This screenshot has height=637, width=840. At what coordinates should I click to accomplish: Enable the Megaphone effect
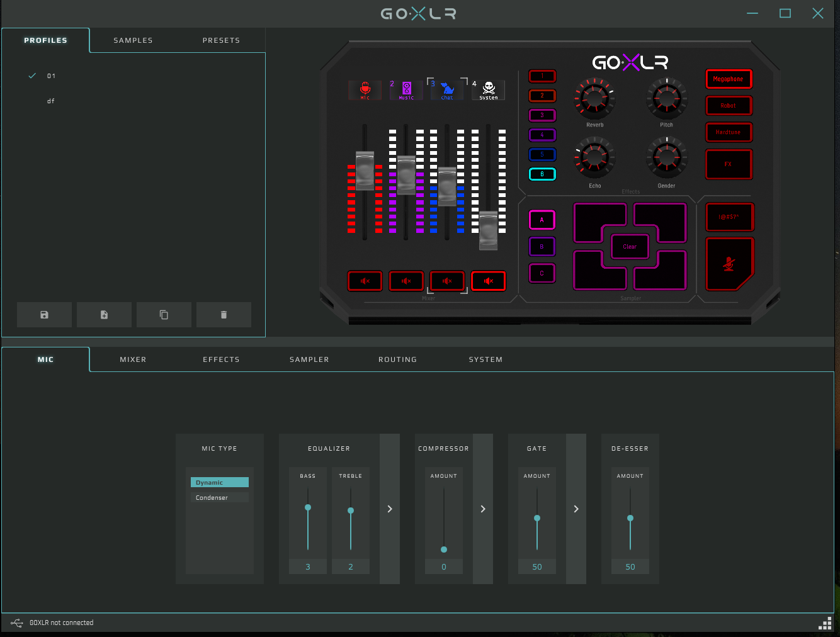(729, 79)
